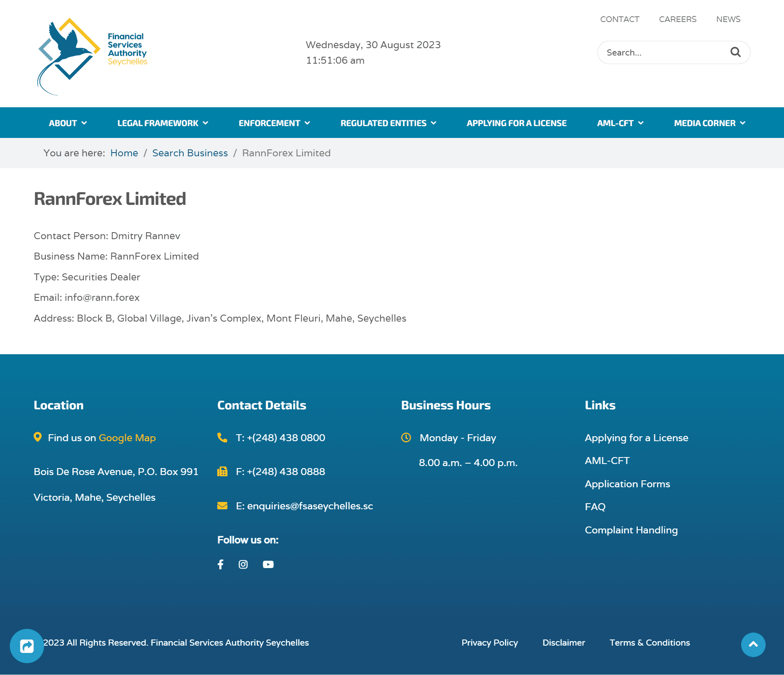
Task: Open the LEGAL FRAMEWORK navigation item
Action: click(158, 123)
